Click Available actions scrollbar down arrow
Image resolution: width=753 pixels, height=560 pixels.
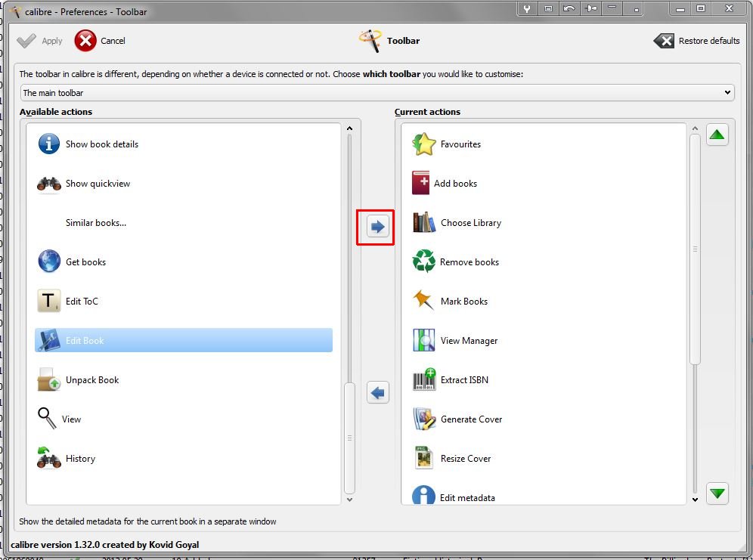pos(349,500)
